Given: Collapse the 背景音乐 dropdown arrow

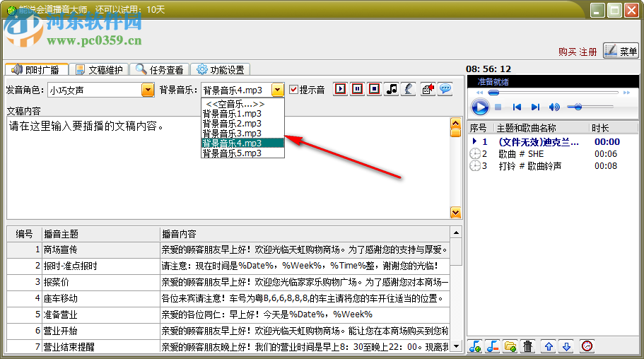Looking at the screenshot, I should pyautogui.click(x=278, y=90).
